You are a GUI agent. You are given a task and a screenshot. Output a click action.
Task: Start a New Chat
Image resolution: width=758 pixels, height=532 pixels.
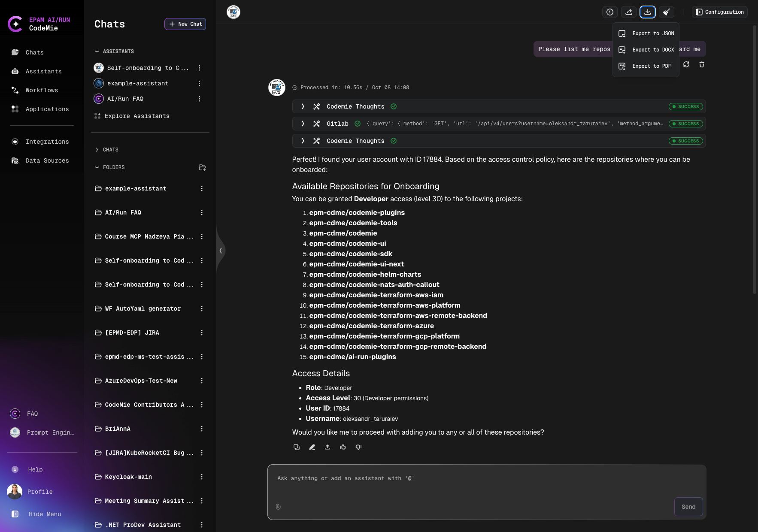click(x=185, y=24)
